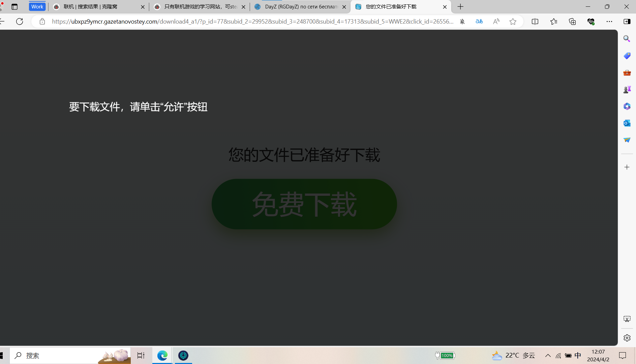
Task: Open the notification center icon
Action: (x=623, y=356)
